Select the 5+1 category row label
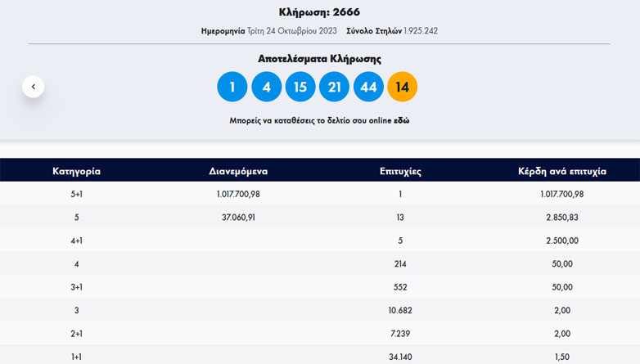This screenshot has width=640, height=364. click(76, 194)
